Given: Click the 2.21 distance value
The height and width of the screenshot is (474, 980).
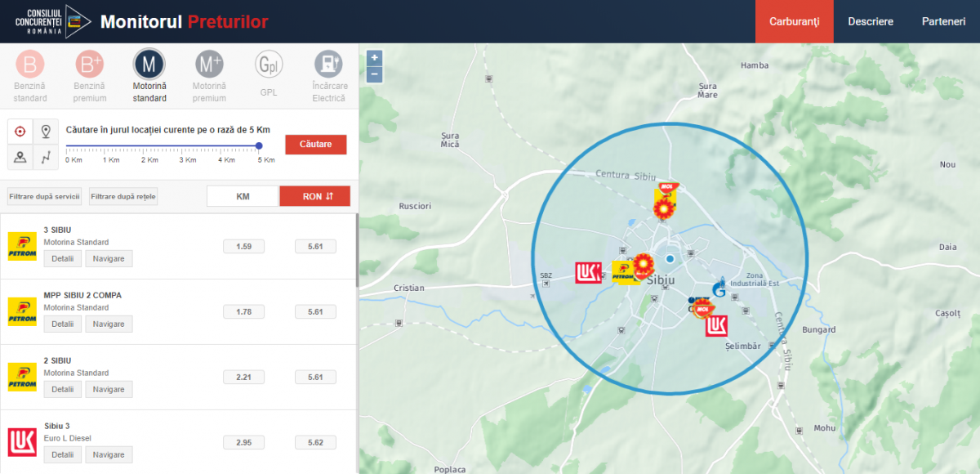Looking at the screenshot, I should click(x=243, y=377).
